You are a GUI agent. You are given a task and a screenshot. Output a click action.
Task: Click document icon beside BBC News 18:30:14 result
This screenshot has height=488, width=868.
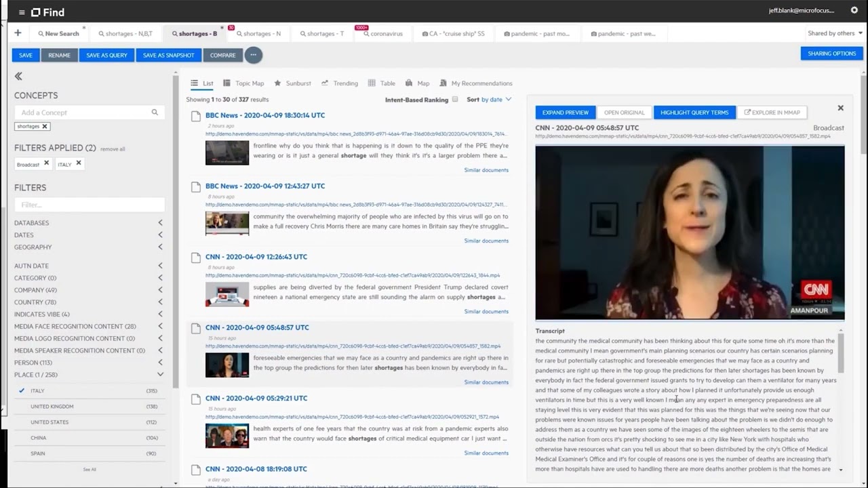[196, 116]
